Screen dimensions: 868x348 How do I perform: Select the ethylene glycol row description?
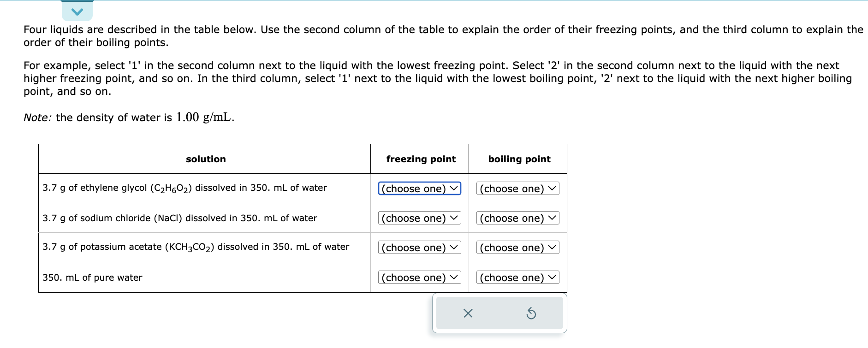184,188
